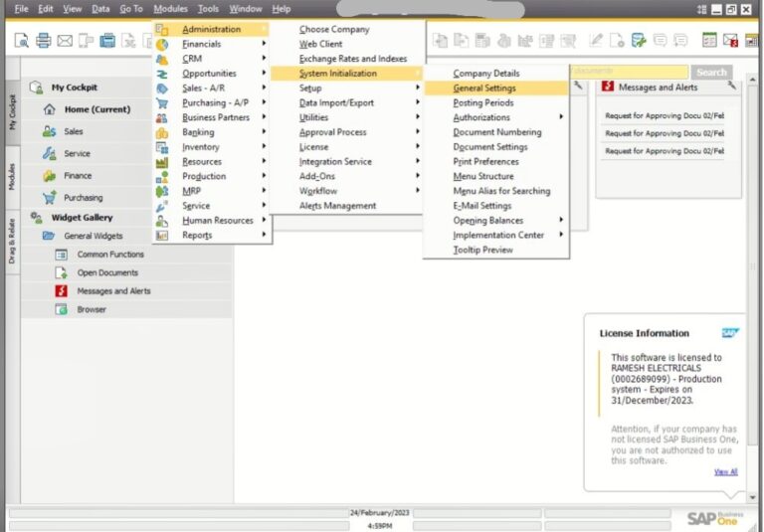Click the View All link
The image size is (764, 532).
pos(725,471)
